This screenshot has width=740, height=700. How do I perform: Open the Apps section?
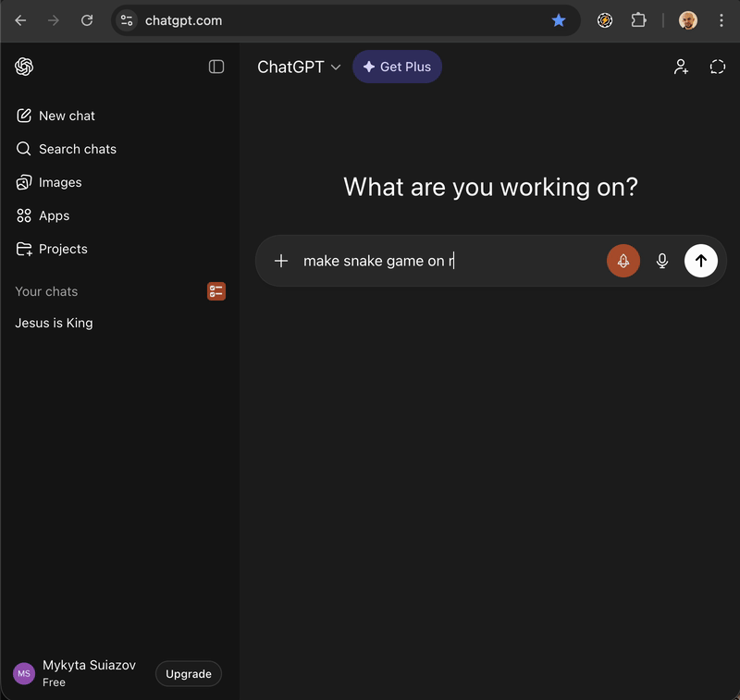click(54, 215)
